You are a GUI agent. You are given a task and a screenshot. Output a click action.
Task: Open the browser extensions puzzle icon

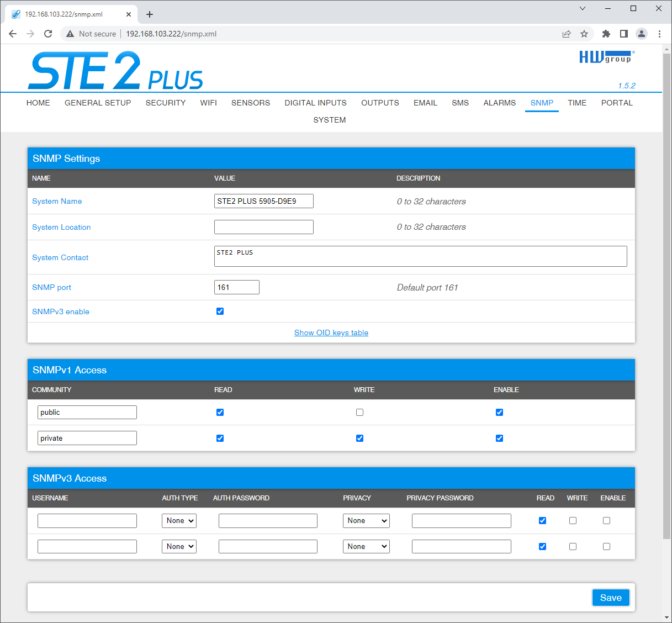(606, 34)
